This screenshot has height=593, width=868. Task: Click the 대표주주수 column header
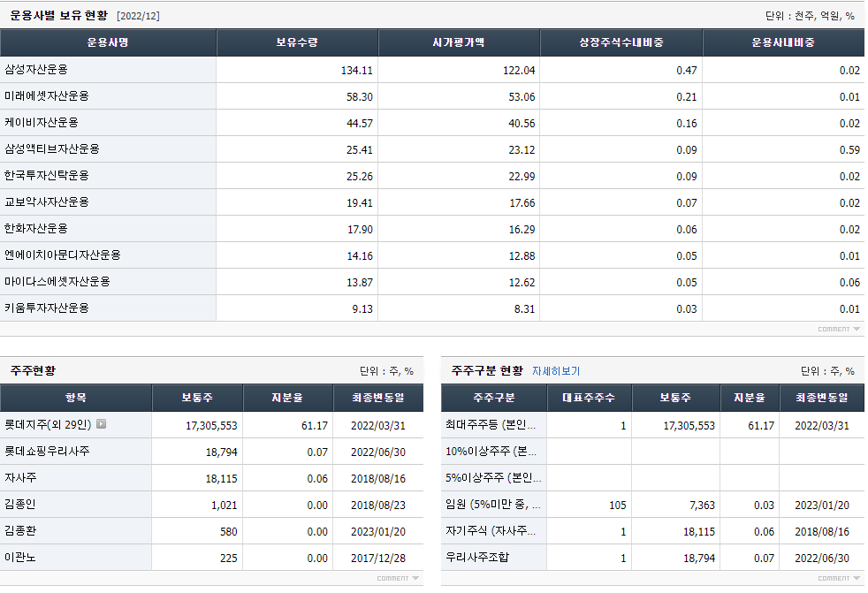[x=589, y=398]
